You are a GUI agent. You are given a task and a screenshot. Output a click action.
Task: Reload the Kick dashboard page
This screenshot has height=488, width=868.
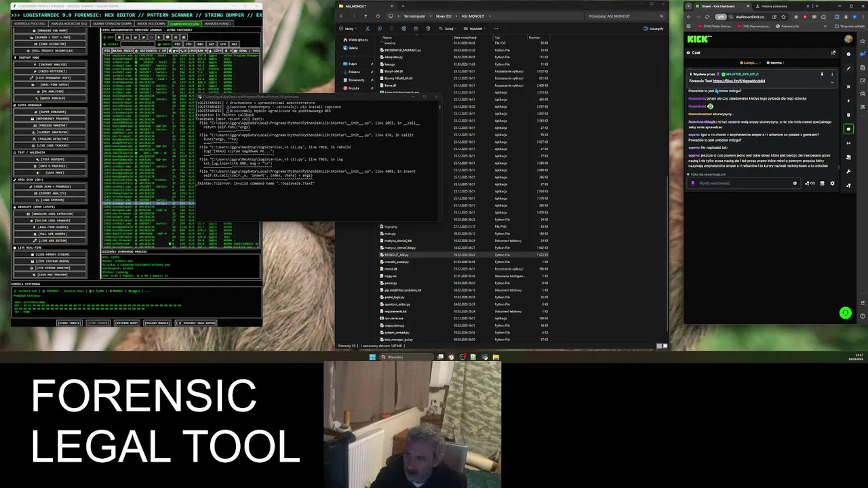(707, 17)
